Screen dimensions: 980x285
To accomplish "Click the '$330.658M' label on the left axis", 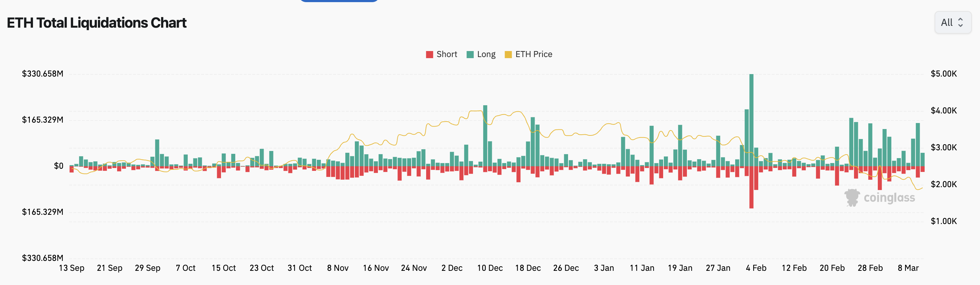I will 43,73.
